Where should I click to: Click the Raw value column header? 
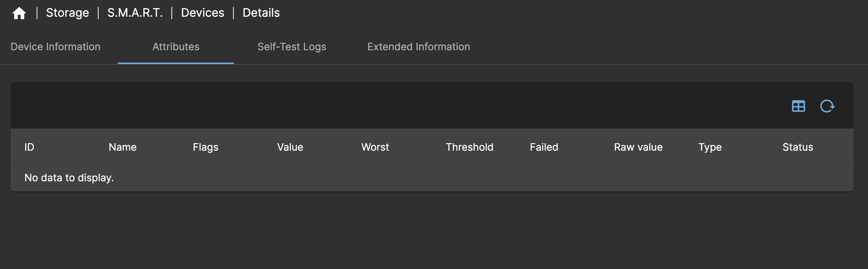638,147
